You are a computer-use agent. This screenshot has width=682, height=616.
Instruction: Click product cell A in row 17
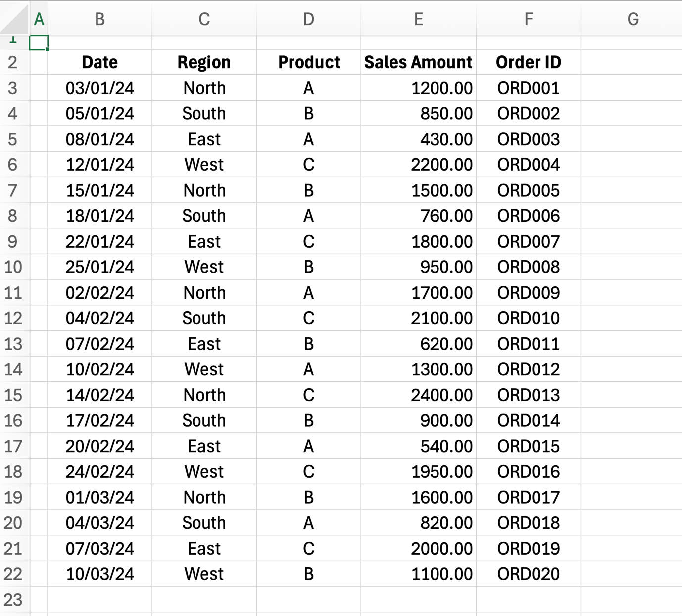308,446
